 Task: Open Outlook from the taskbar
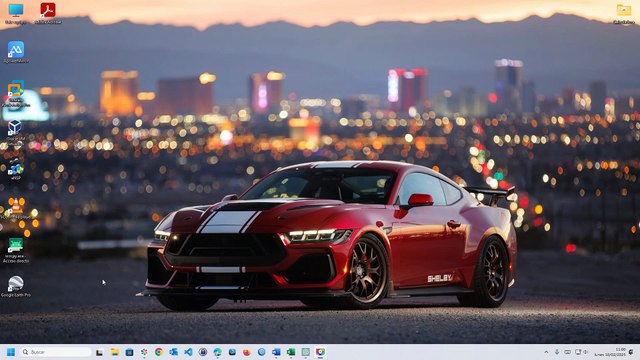click(x=173, y=352)
